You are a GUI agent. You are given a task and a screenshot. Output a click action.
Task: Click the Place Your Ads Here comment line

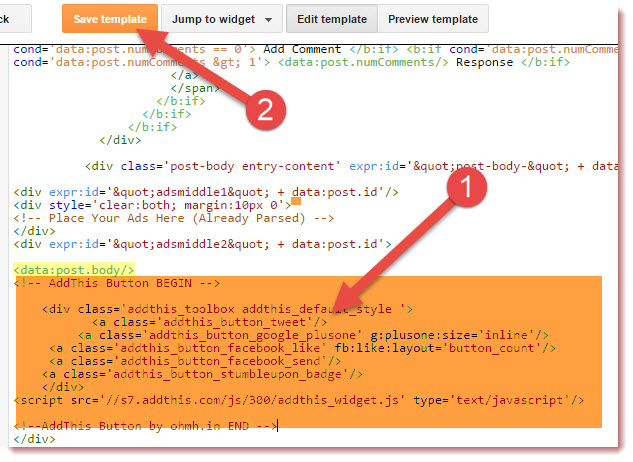pyautogui.click(x=174, y=218)
